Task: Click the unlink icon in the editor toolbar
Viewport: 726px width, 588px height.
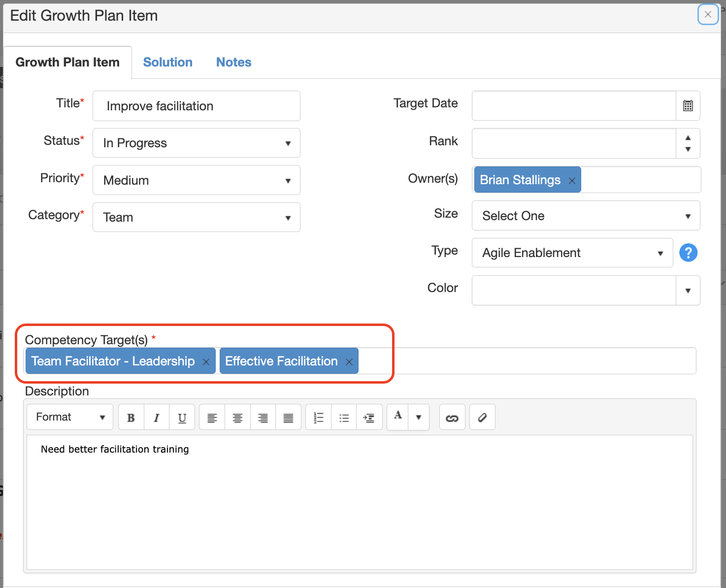Action: pyautogui.click(x=482, y=418)
